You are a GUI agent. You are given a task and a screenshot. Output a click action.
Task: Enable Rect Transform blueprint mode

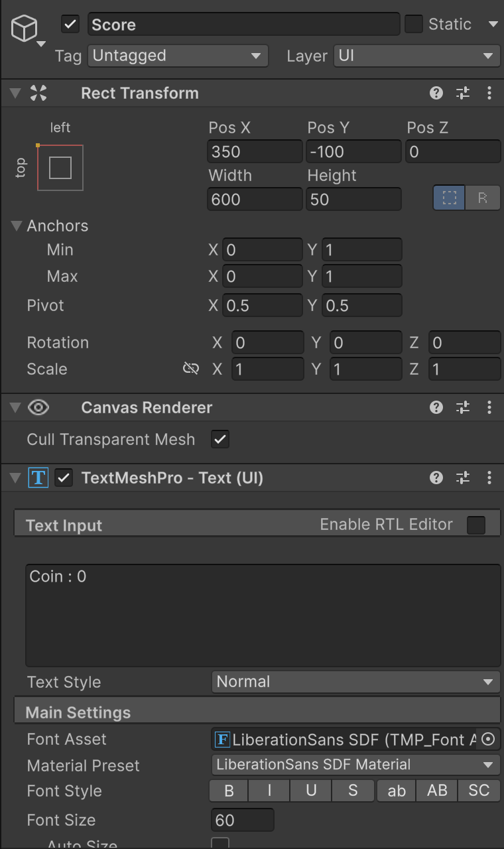tap(449, 198)
